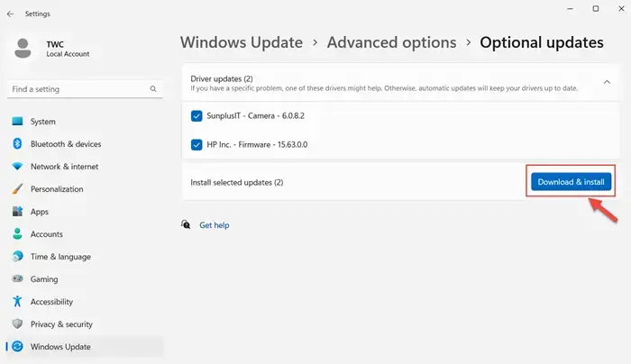Click the Bluetooth icon in the sidebar
This screenshot has width=631, height=364.
tap(17, 143)
